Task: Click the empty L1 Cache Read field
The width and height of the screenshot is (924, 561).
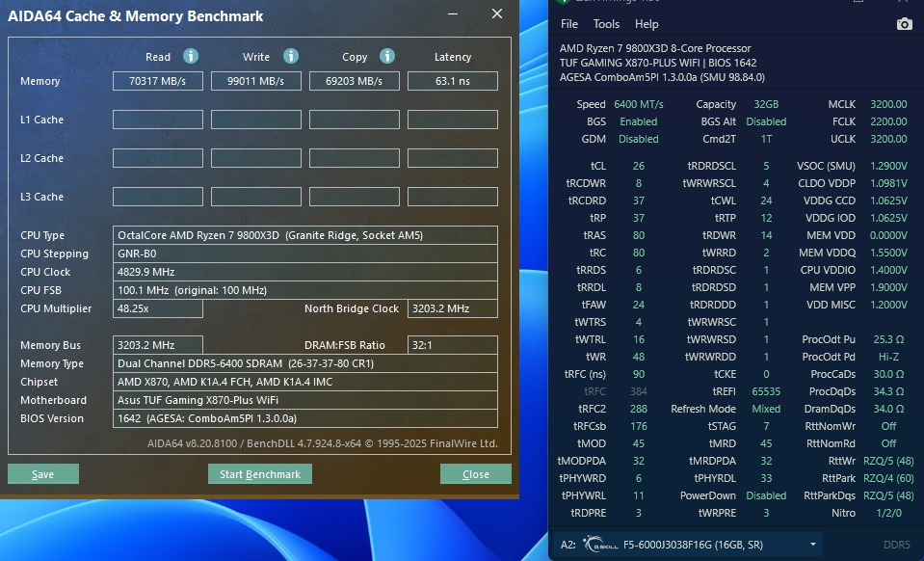Action: (158, 120)
